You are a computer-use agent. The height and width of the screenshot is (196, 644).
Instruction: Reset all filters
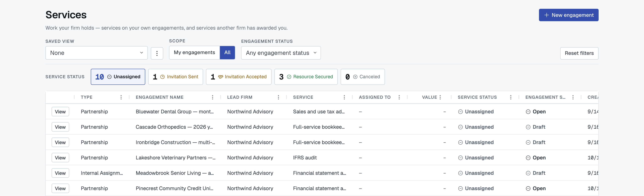[x=579, y=53]
